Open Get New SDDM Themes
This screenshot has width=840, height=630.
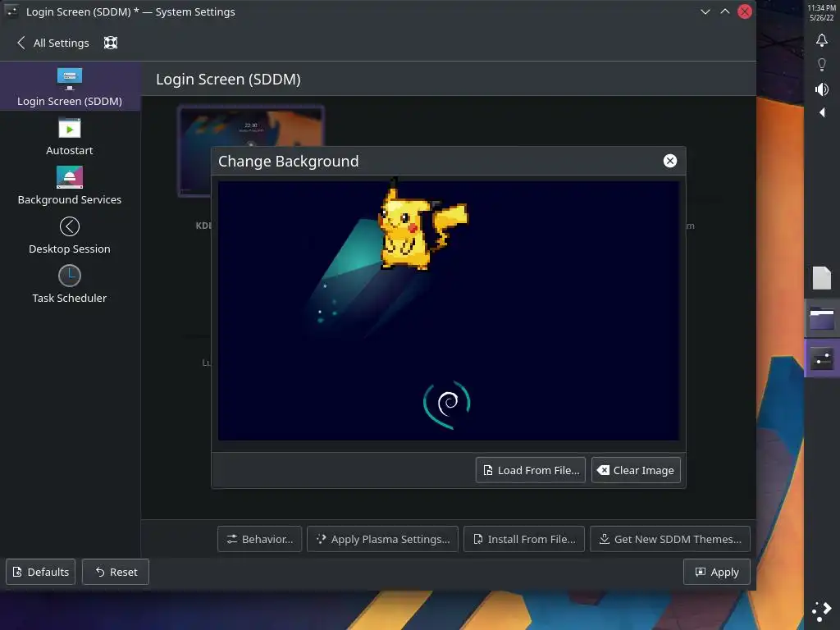pyautogui.click(x=670, y=539)
